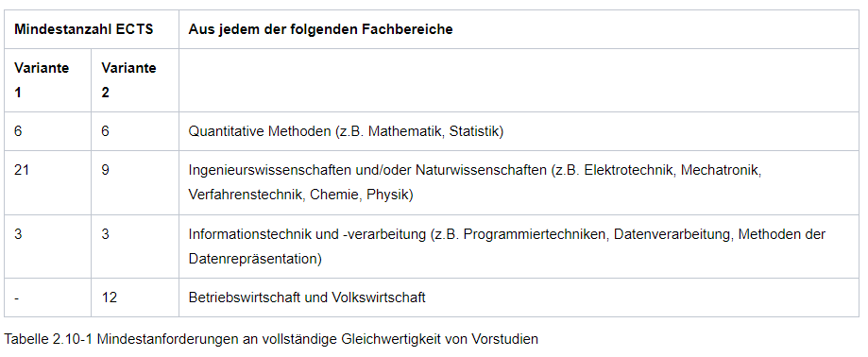868x357 pixels.
Task: Click Variante 2 value 3 for Informationstechnik
Action: (105, 233)
